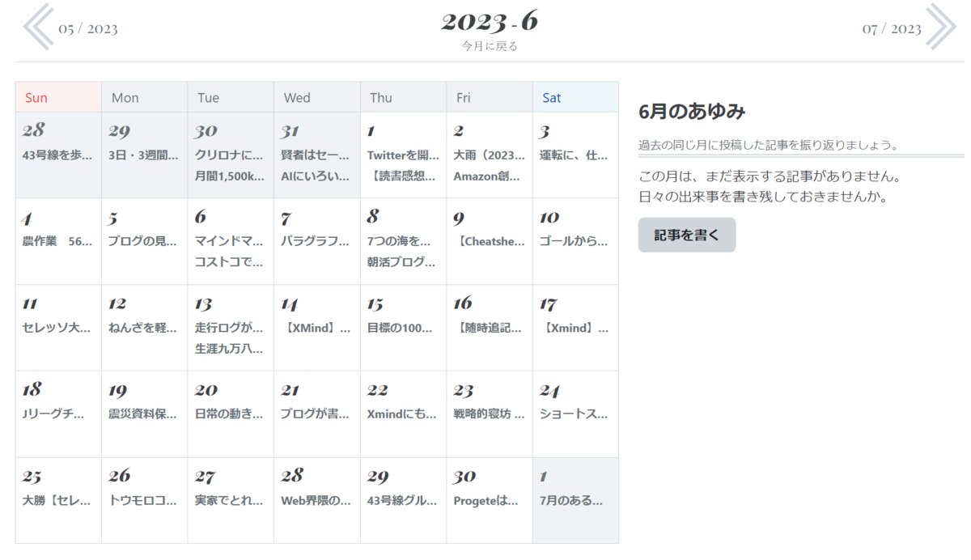Open the Progeteは… article entry
971x560 pixels.
(486, 500)
